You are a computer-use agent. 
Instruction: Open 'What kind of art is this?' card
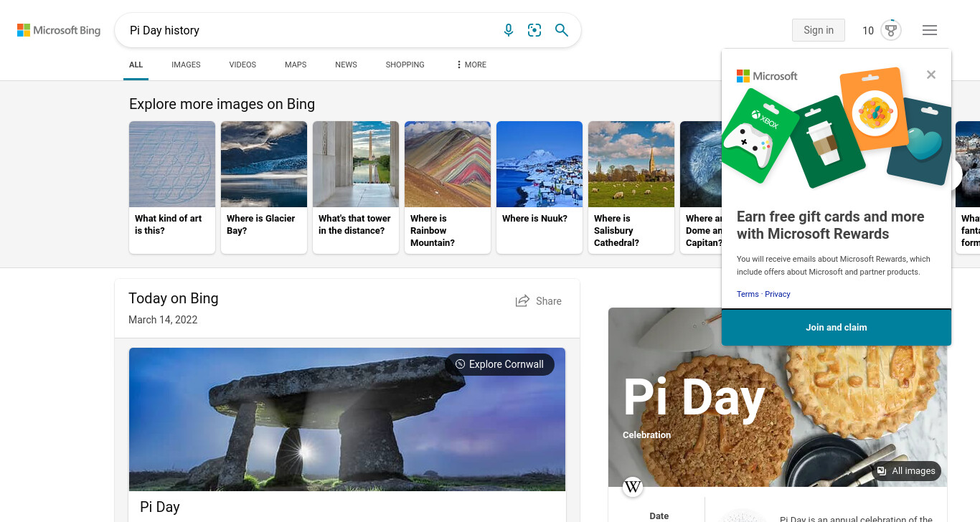point(172,187)
